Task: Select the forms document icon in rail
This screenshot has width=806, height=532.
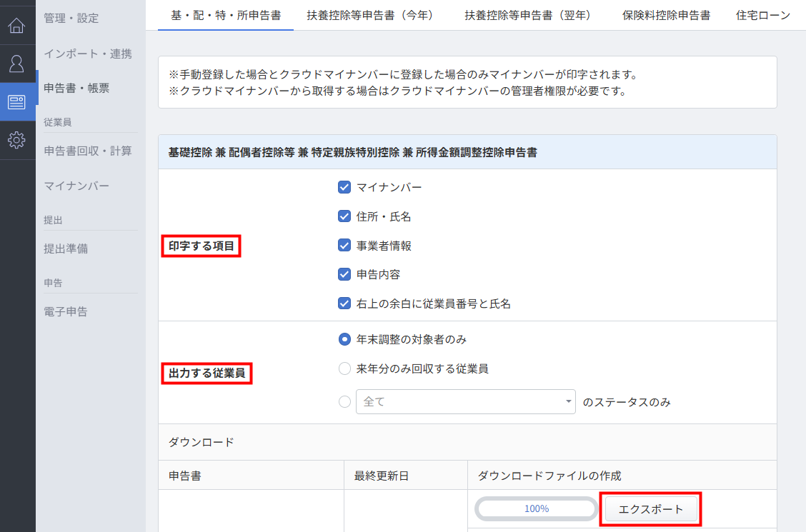Action: [17, 102]
